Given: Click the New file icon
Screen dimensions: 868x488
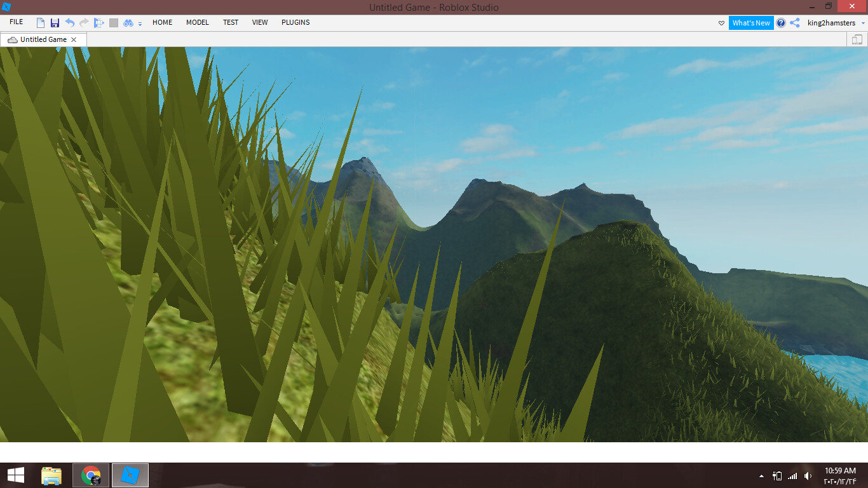Looking at the screenshot, I should click(41, 23).
